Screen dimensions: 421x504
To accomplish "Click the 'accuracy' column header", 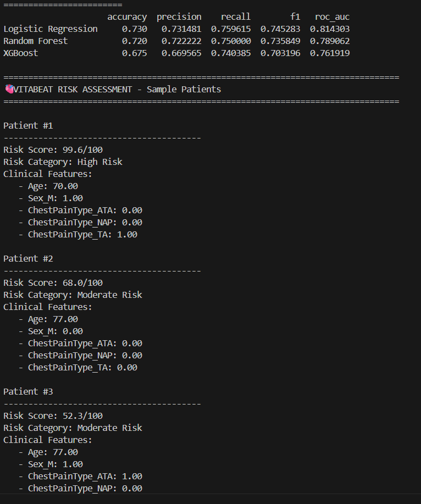I will (x=127, y=16).
